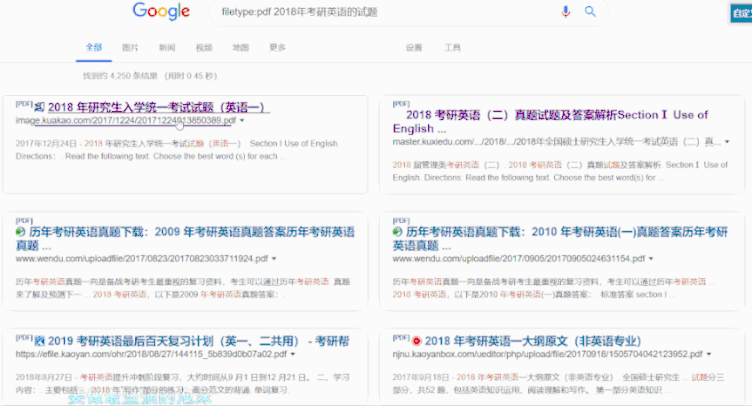
Task: Open the 设置 (Settings) menu
Action: pyautogui.click(x=414, y=47)
